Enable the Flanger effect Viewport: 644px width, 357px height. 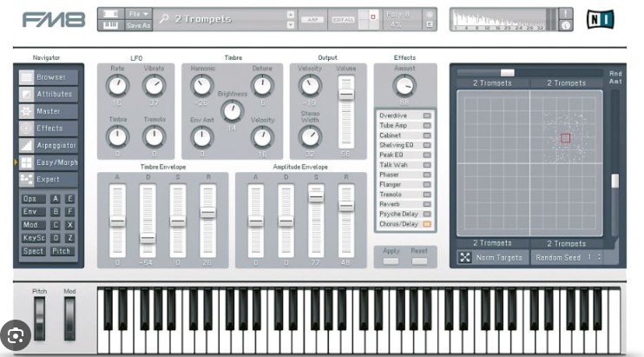(427, 185)
